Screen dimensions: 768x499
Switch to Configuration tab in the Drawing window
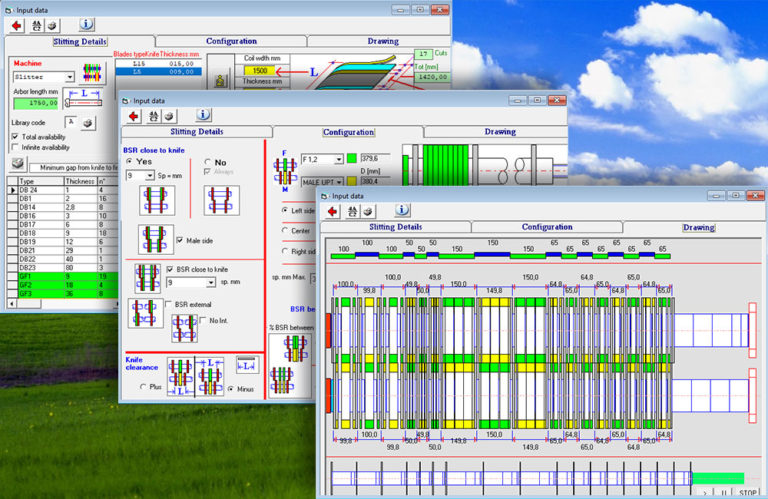pyautogui.click(x=547, y=227)
